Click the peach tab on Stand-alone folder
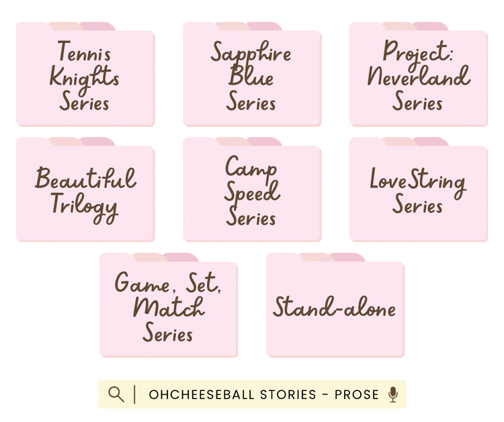The width and height of the screenshot is (504, 422). click(315, 257)
